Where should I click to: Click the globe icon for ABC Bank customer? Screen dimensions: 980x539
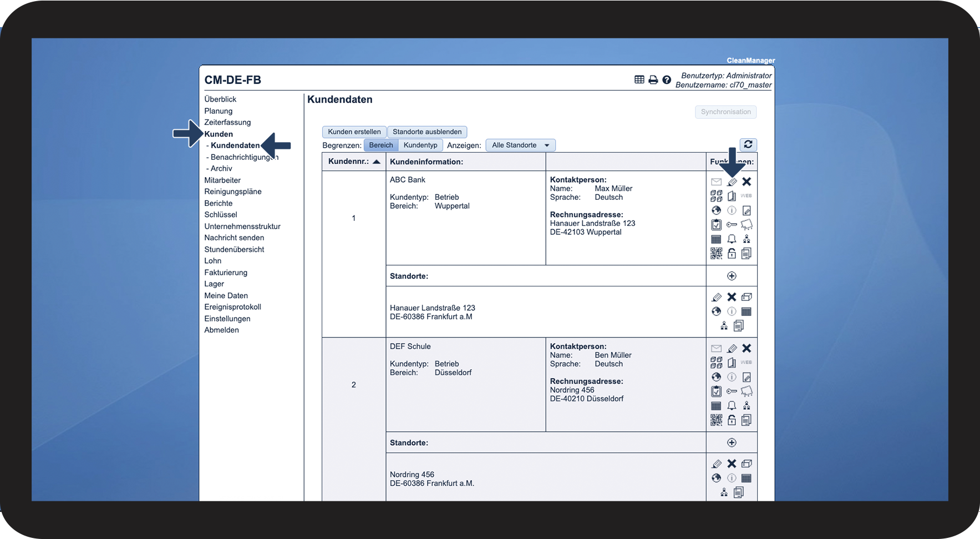click(x=717, y=210)
